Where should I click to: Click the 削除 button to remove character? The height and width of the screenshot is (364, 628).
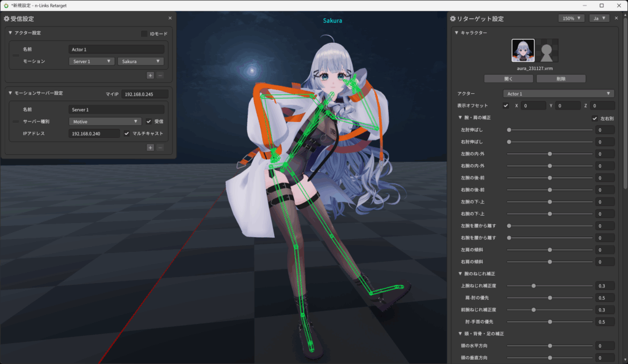561,78
